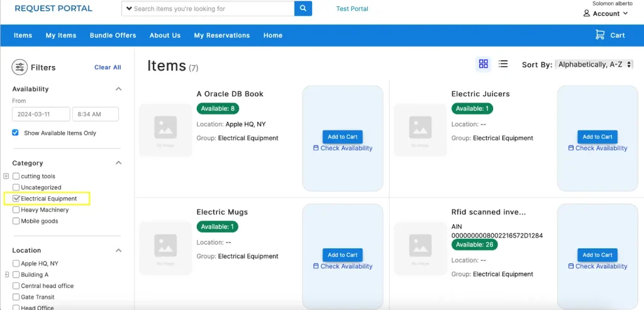Screen dimensions: 644x310
Task: Open My Reservations menu
Action: [x=222, y=35]
